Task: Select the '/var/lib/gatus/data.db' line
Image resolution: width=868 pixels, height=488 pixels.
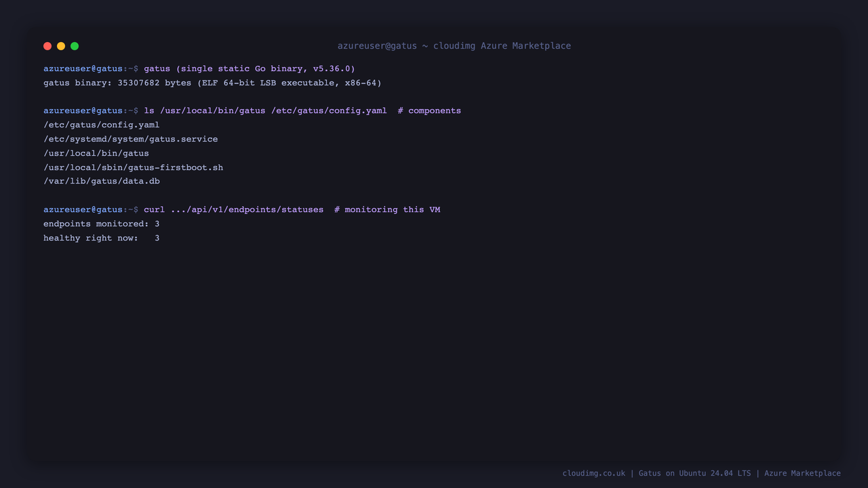Action: click(x=102, y=182)
